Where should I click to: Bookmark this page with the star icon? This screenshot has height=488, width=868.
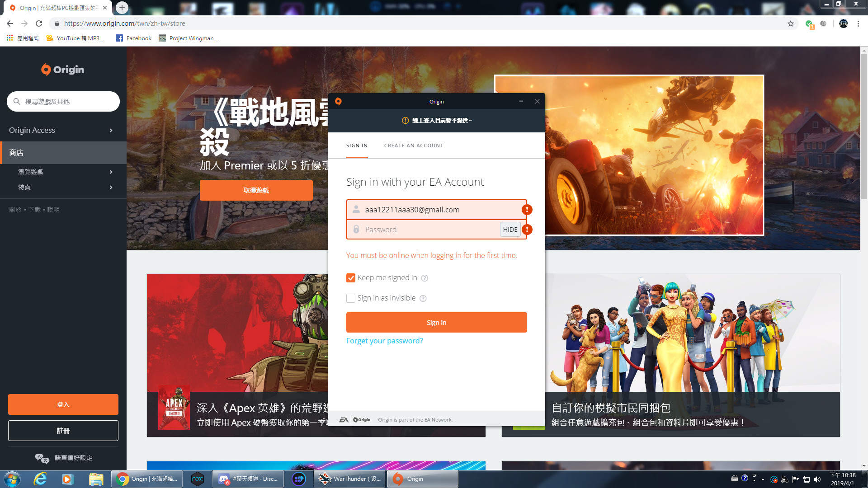(x=791, y=23)
